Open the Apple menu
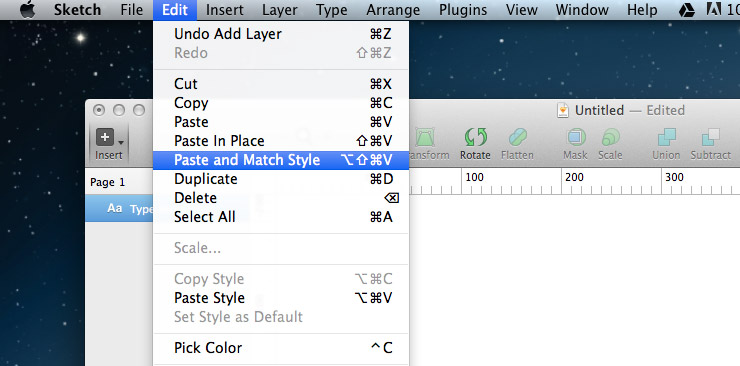740x366 pixels. coord(28,10)
